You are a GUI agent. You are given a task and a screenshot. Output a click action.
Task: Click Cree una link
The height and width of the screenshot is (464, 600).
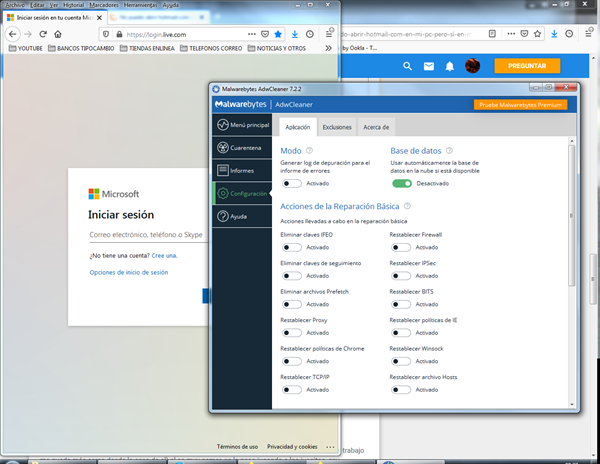[164, 256]
